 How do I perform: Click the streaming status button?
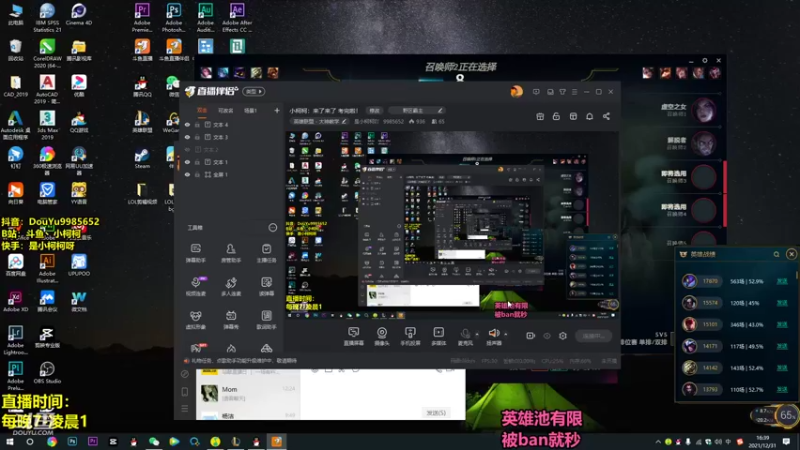(x=593, y=336)
